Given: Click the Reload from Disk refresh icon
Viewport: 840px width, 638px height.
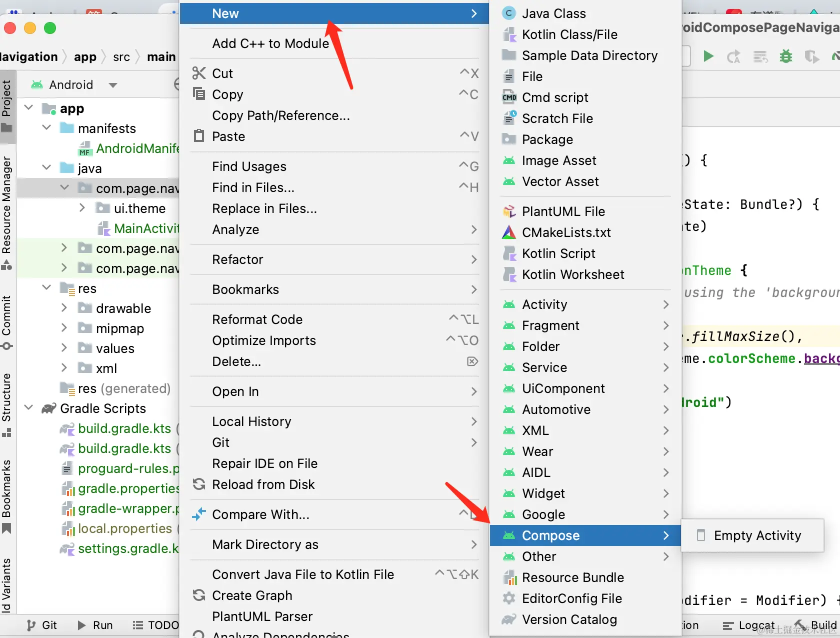Looking at the screenshot, I should click(199, 484).
